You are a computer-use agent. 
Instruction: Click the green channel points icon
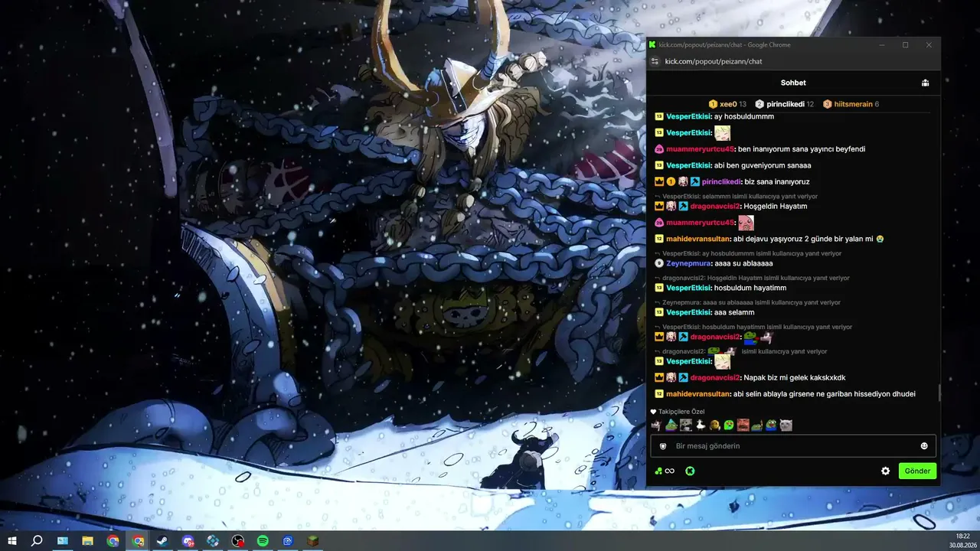tap(658, 471)
